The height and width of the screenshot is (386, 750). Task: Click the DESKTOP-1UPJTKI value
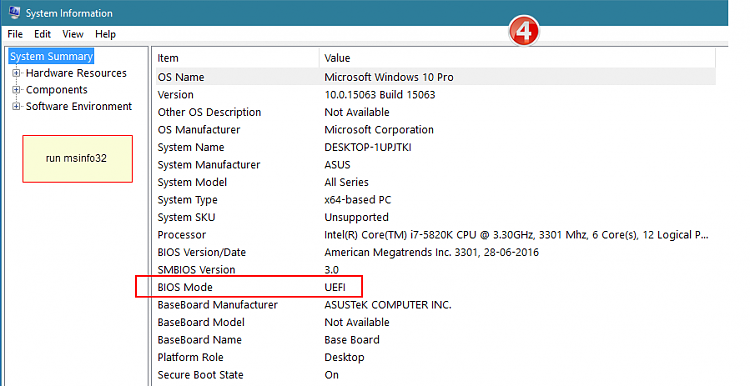368,147
